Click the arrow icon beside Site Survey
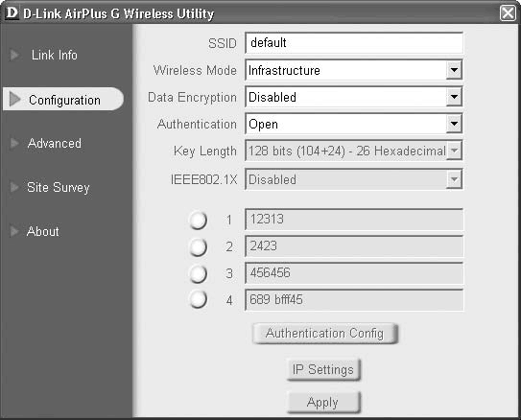Screen dimensions: 521x420 (14, 187)
